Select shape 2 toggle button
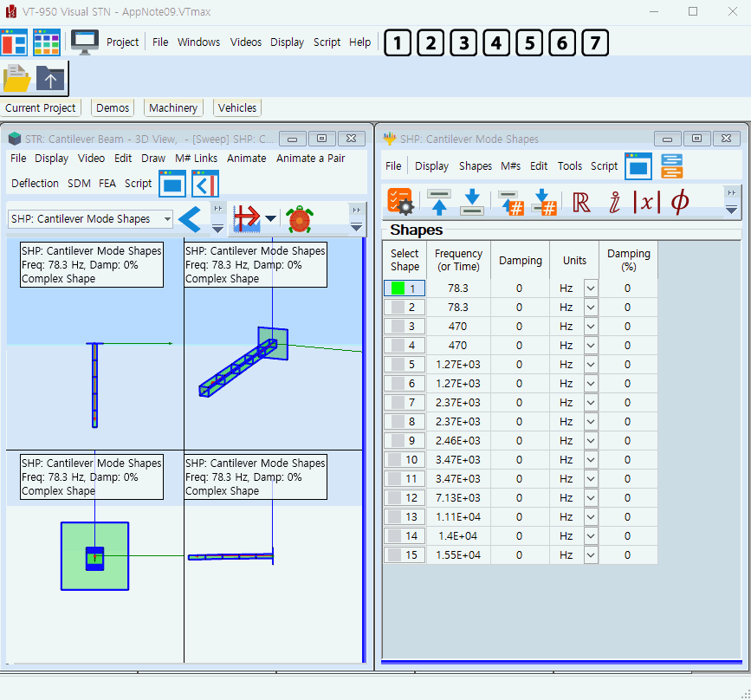Viewport: 751px width, 700px height. point(405,308)
